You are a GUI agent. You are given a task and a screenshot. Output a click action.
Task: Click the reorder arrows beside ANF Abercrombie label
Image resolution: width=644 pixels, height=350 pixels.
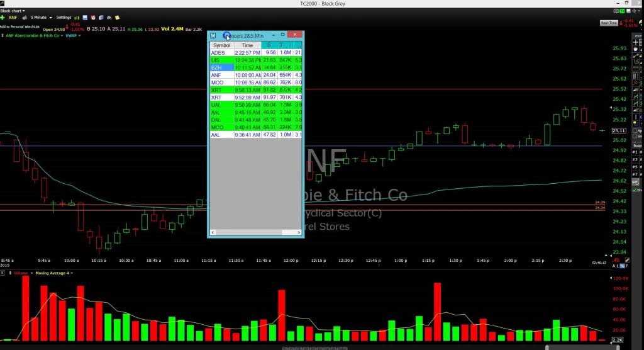pos(3,36)
